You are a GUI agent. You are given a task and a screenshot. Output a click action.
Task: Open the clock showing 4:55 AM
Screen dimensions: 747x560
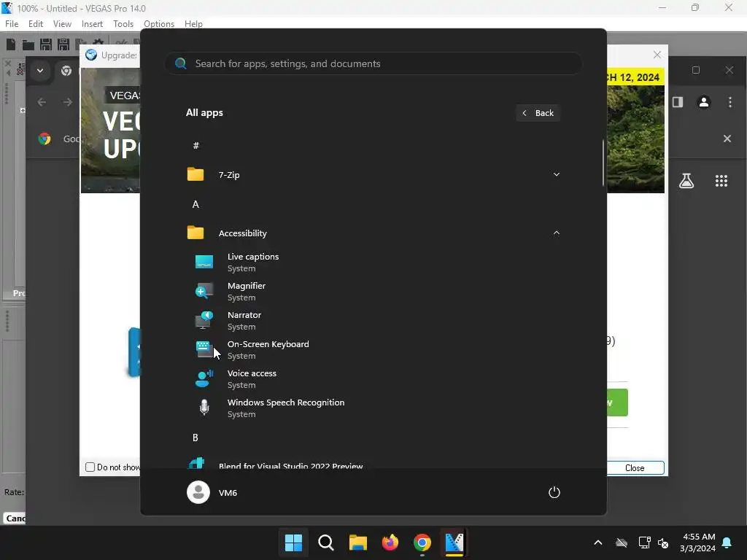point(698,542)
